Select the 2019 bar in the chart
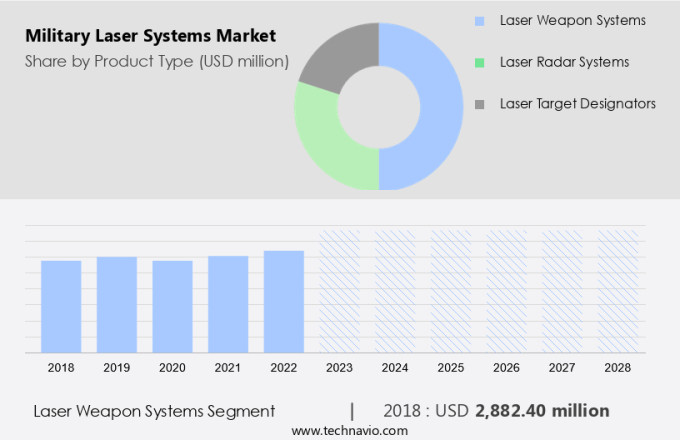Viewport: 680px width, 440px height. pyautogui.click(x=117, y=304)
